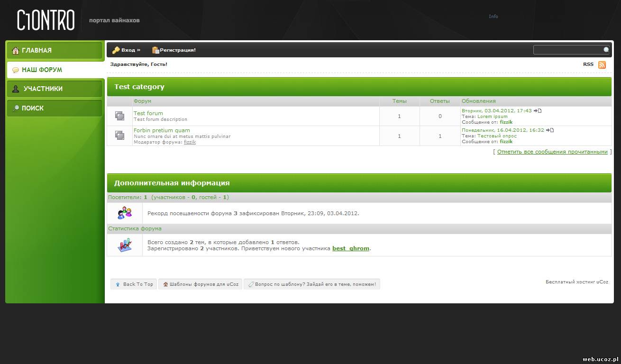Open the Участники sidebar page
The width and height of the screenshot is (621, 364).
(55, 89)
